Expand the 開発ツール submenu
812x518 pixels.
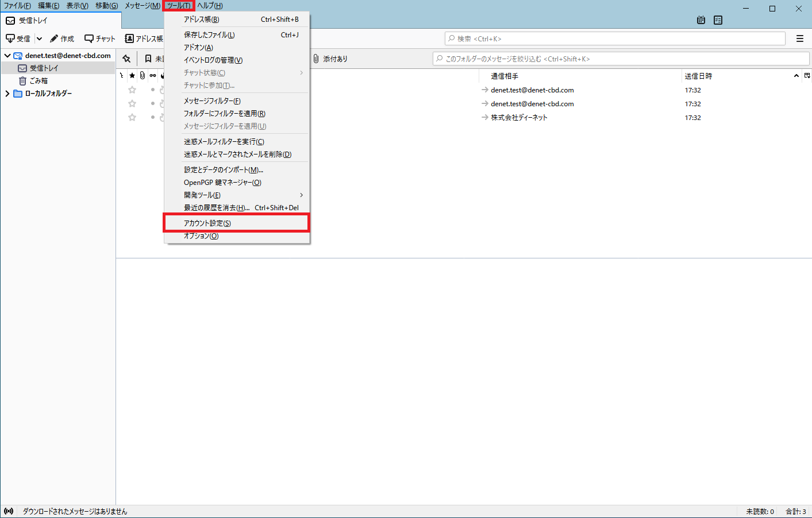point(237,195)
